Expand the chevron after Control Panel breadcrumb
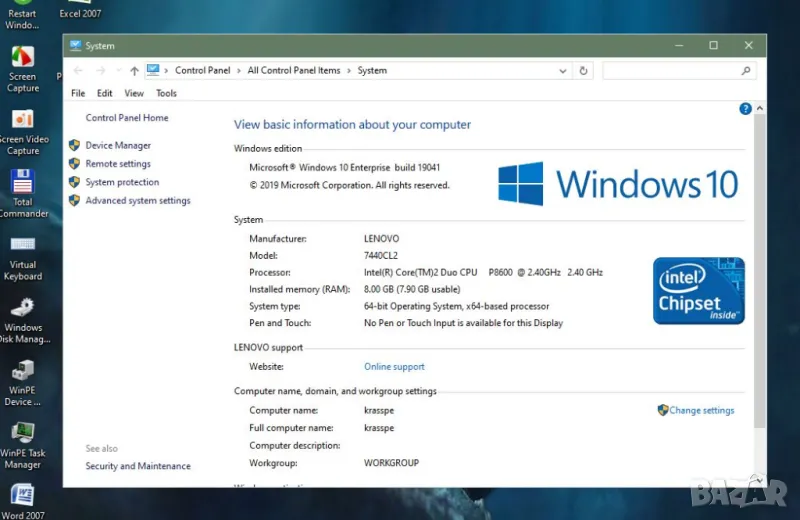The height and width of the screenshot is (520, 800). point(239,71)
